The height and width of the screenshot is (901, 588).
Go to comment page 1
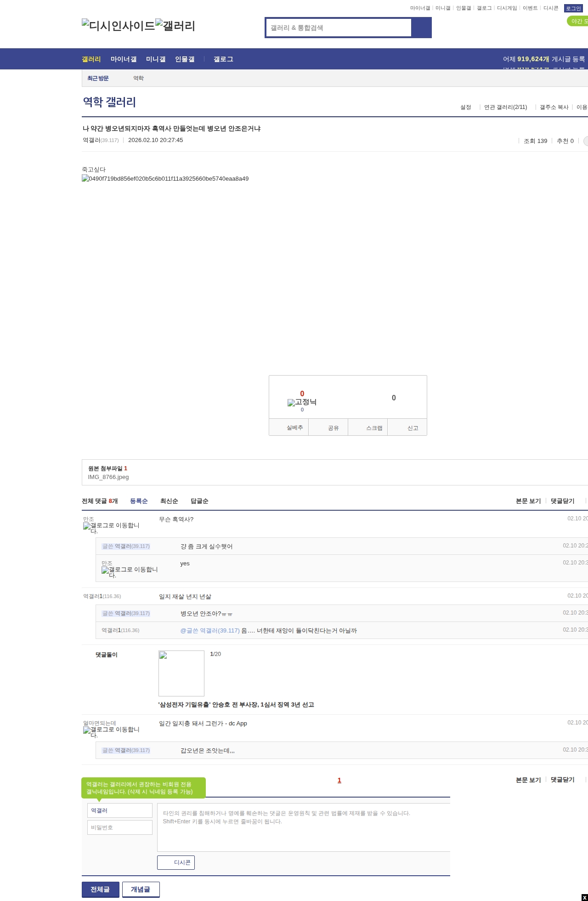coord(339,780)
